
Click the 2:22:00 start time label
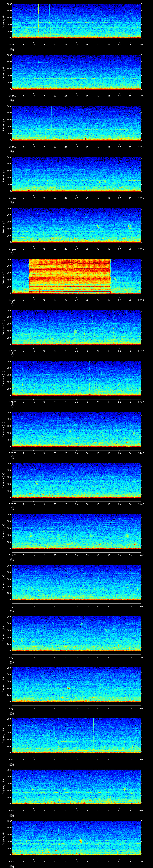point(12,453)
